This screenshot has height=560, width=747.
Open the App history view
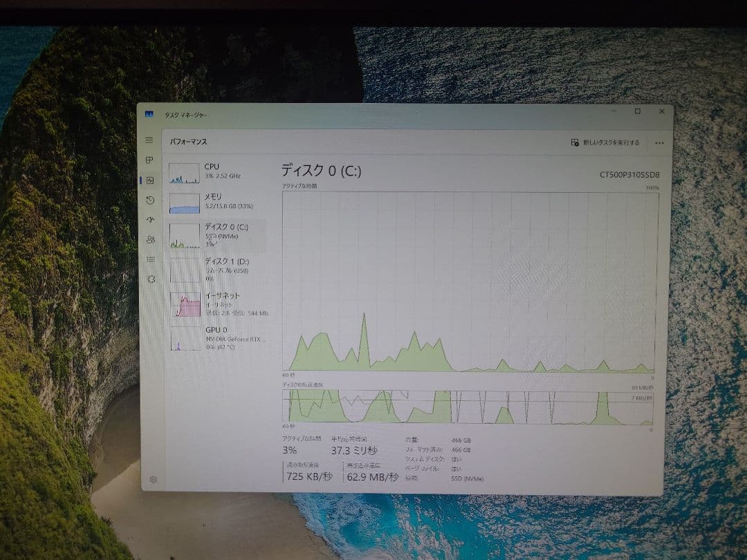pyautogui.click(x=150, y=199)
